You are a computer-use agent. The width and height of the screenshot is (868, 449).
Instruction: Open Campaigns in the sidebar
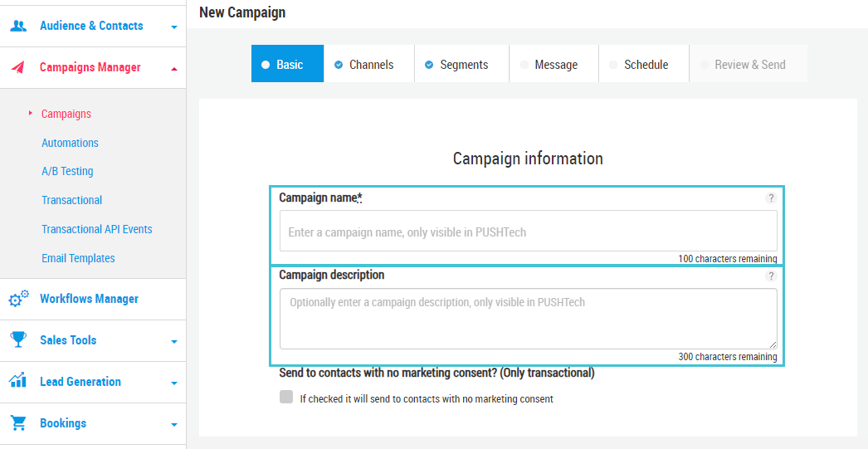tap(66, 114)
